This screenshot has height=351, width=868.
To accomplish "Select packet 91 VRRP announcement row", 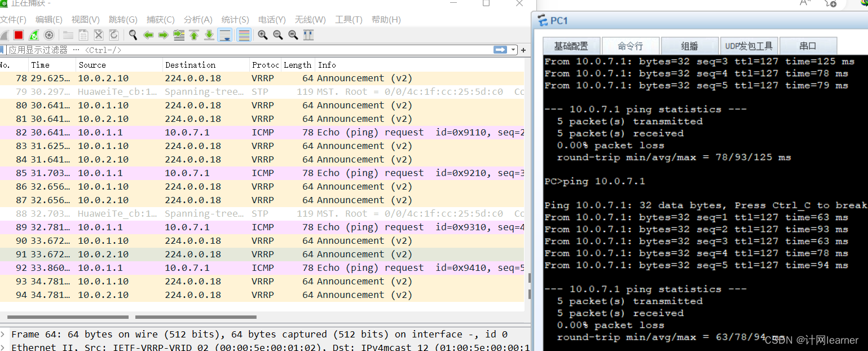I will point(262,254).
